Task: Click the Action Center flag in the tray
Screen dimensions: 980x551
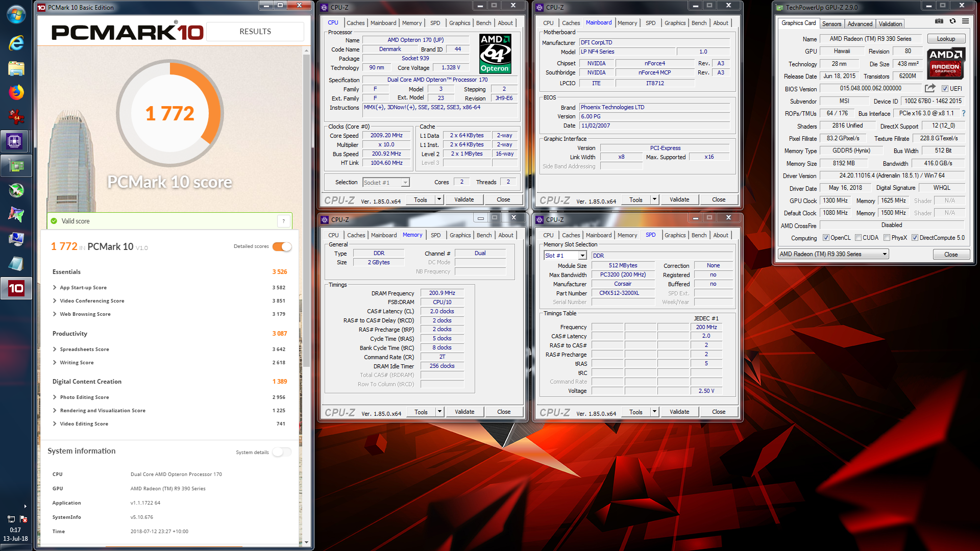Action: click(23, 519)
